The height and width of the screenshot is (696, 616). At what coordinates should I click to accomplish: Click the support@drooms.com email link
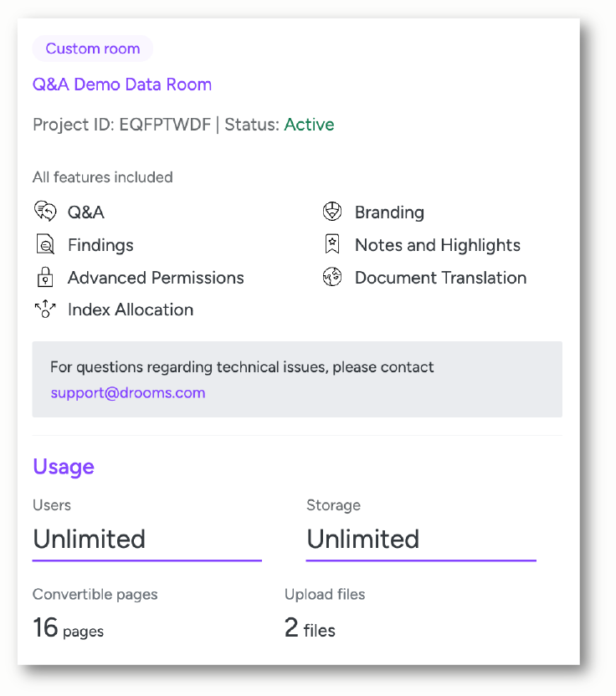128,393
